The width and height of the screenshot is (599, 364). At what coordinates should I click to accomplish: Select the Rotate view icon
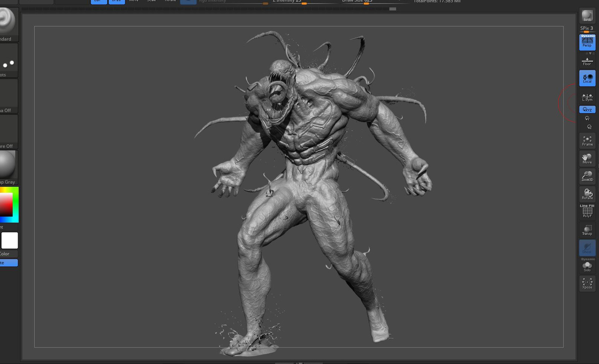click(587, 194)
